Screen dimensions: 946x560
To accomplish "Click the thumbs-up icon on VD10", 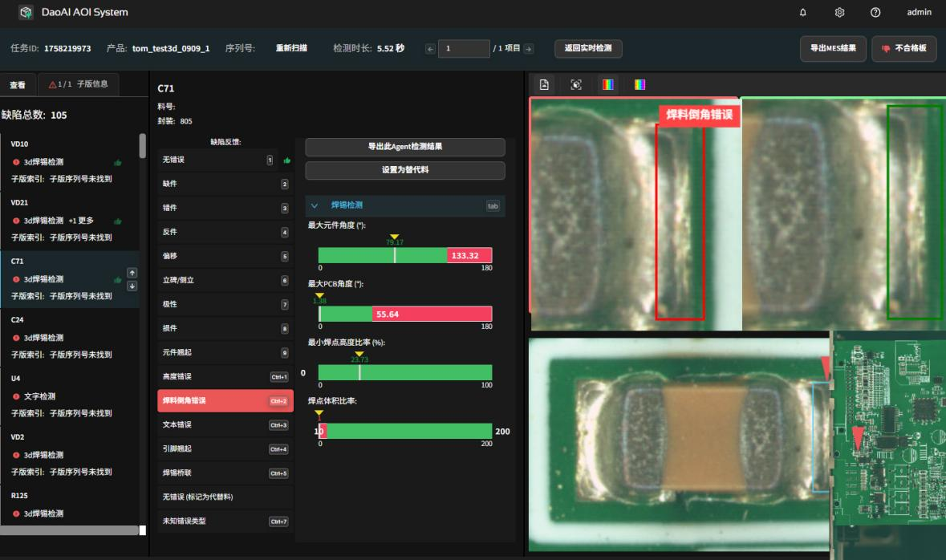I will 118,162.
